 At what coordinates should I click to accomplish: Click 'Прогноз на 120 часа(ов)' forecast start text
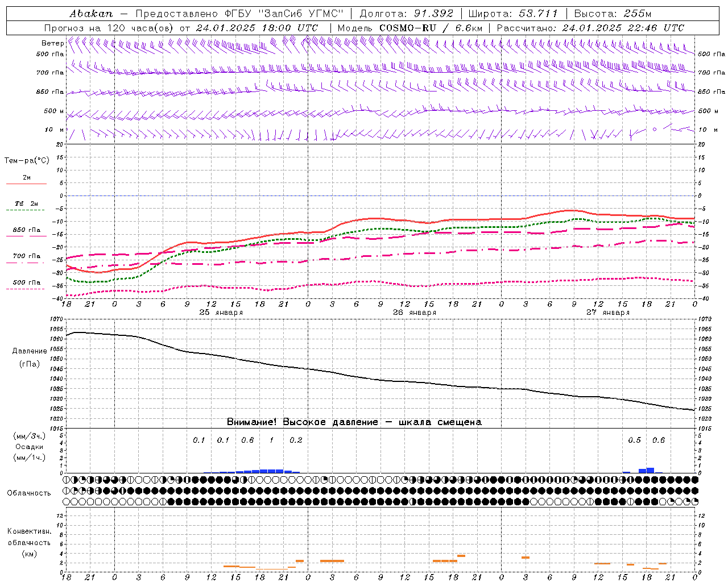pyautogui.click(x=110, y=28)
